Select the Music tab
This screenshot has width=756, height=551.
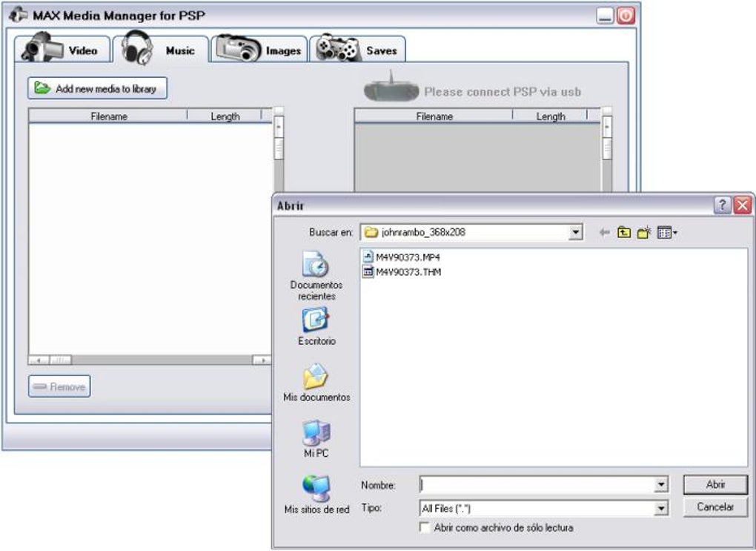[x=161, y=48]
